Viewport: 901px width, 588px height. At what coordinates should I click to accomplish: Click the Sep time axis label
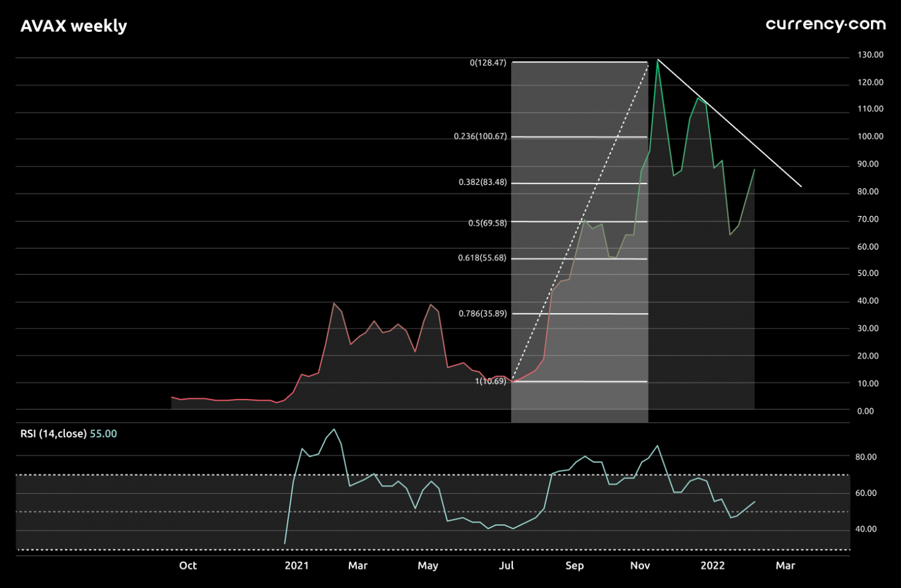pyautogui.click(x=575, y=565)
